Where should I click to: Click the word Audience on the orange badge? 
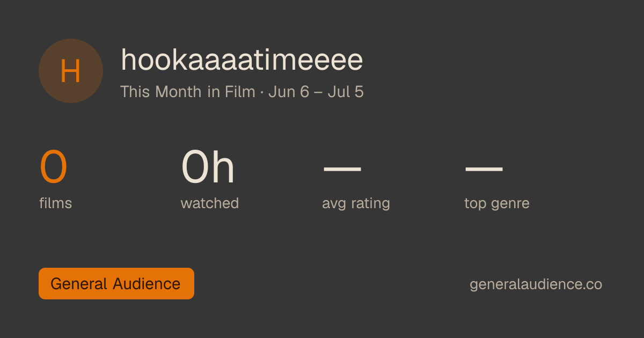(147, 283)
